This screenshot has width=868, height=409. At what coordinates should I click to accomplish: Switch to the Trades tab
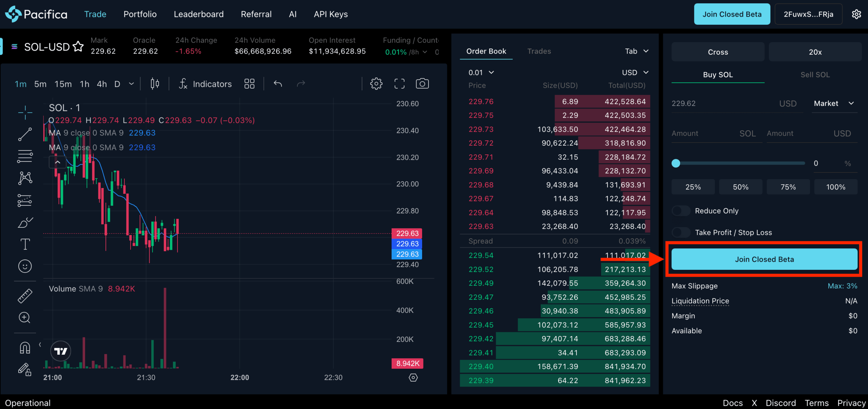539,51
